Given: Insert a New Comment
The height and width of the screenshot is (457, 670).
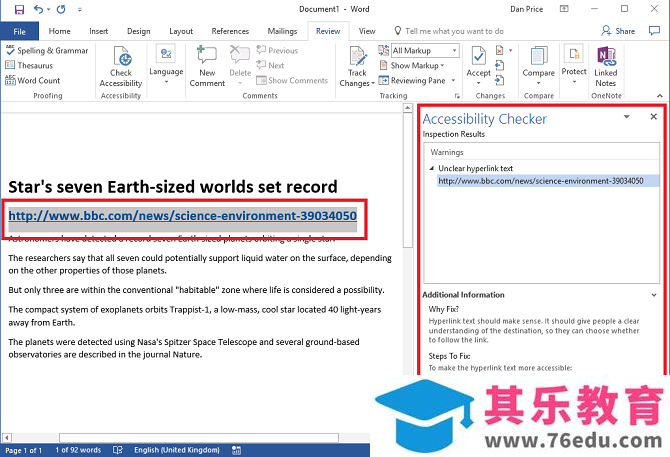Looking at the screenshot, I should pos(207,66).
